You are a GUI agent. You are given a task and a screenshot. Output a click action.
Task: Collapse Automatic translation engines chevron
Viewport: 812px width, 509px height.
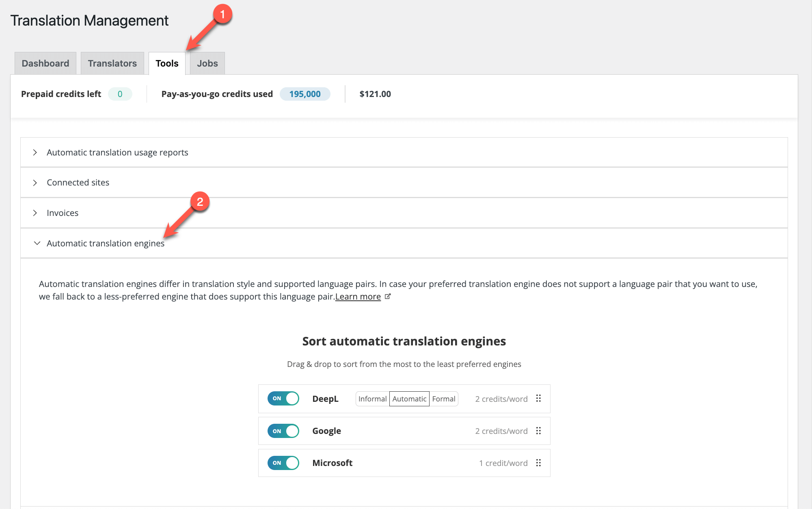[37, 243]
